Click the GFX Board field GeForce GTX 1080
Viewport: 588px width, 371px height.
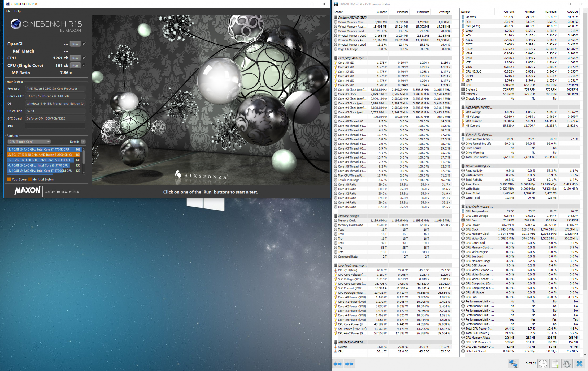[55, 118]
